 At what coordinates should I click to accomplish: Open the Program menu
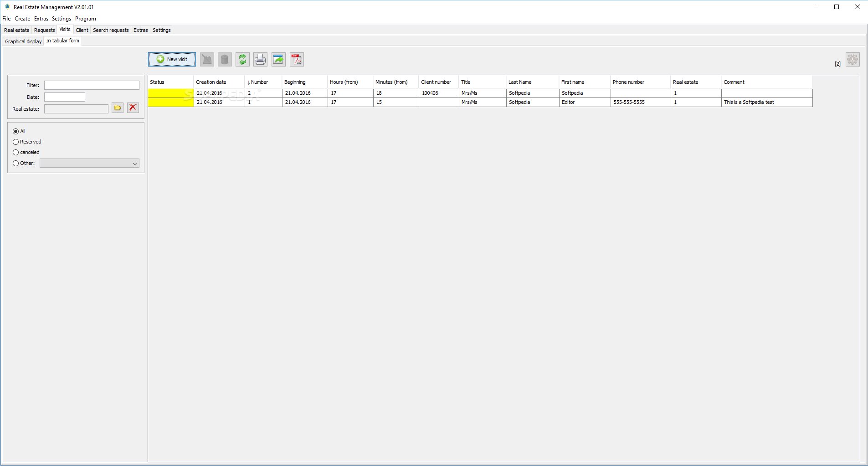coord(86,19)
